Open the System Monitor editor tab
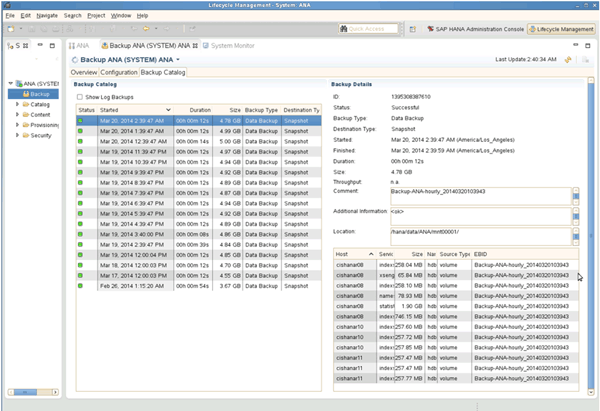Screen dimensions: 600x411 coord(230,46)
